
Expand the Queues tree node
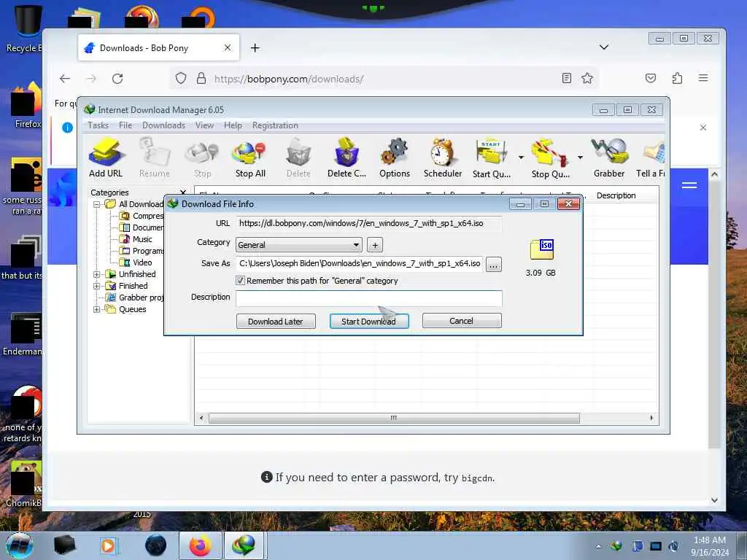click(x=97, y=309)
